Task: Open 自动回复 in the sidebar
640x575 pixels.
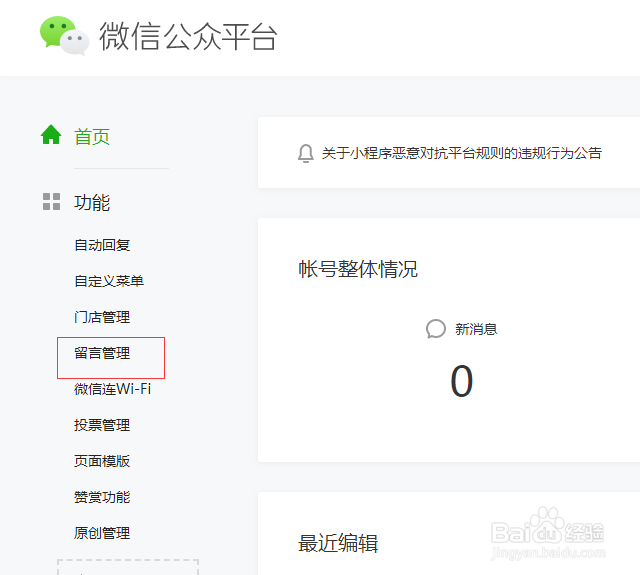Action: click(x=102, y=245)
